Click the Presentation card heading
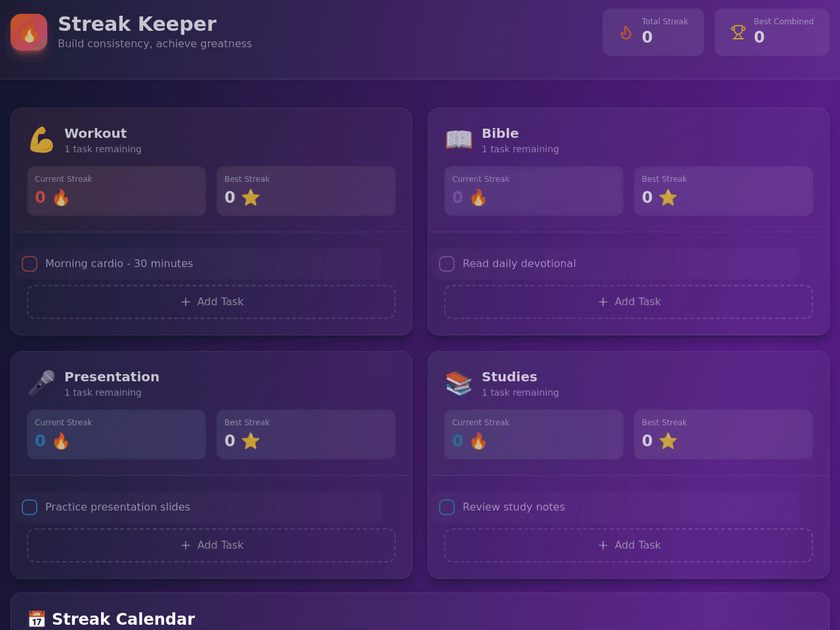The width and height of the screenshot is (840, 630). pos(112,377)
